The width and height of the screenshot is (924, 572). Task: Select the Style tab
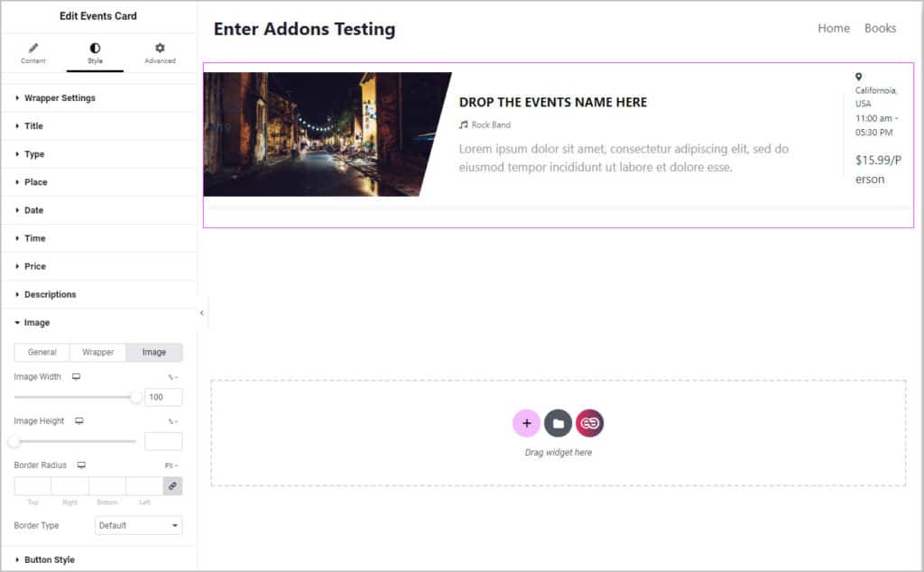coord(95,53)
